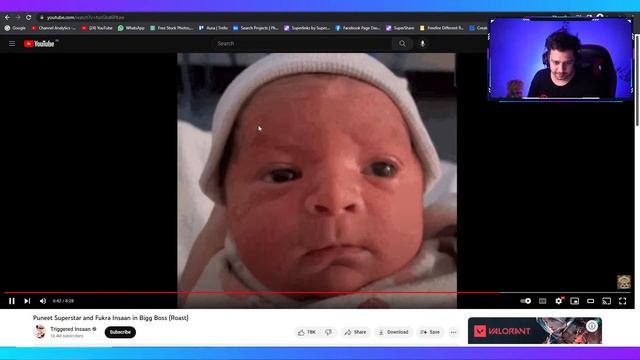Open the Google bookmark
This screenshot has width=640, height=360.
pos(15,28)
